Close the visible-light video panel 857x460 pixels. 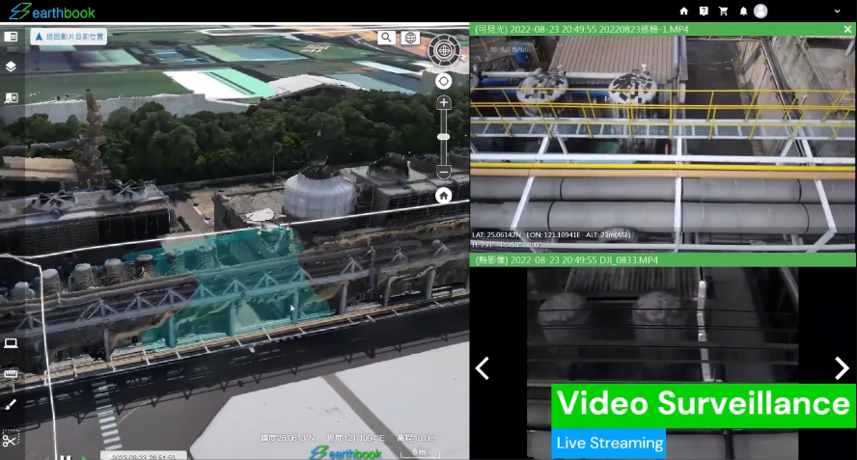pyautogui.click(x=847, y=30)
